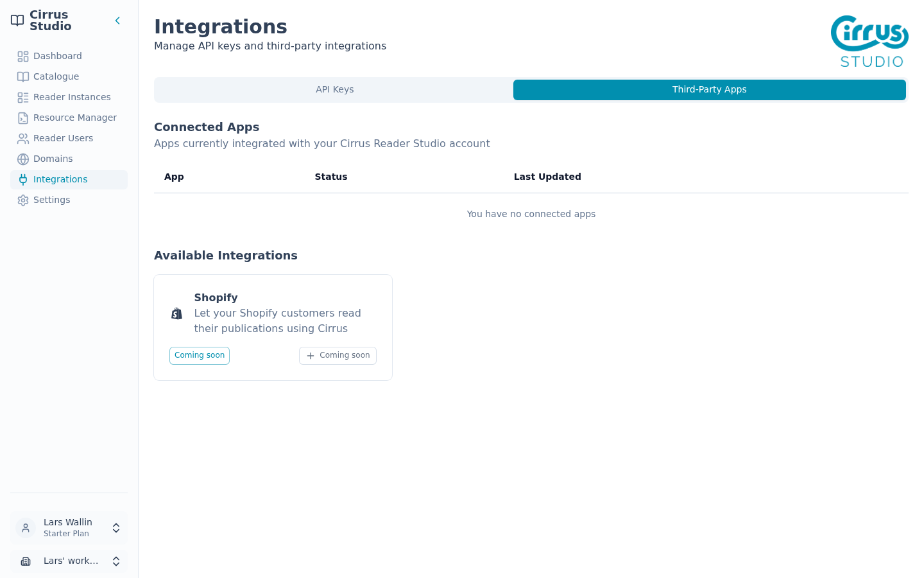This screenshot has height=578, width=924.
Task: Click the Reader Instances list icon
Action: pyautogui.click(x=23, y=98)
